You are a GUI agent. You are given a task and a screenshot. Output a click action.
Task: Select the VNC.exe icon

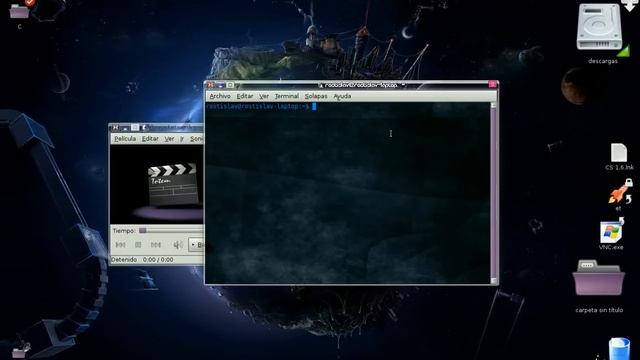point(611,232)
